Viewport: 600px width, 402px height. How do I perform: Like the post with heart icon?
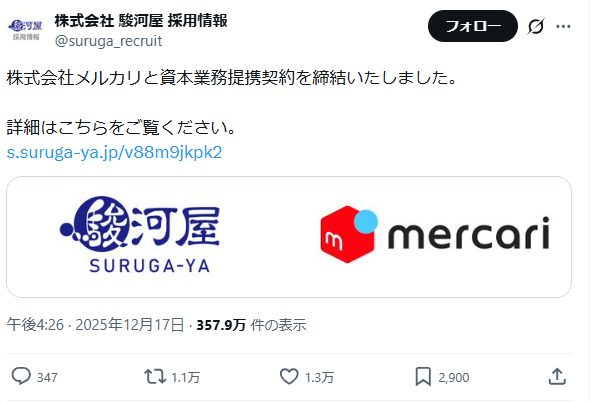point(289,376)
